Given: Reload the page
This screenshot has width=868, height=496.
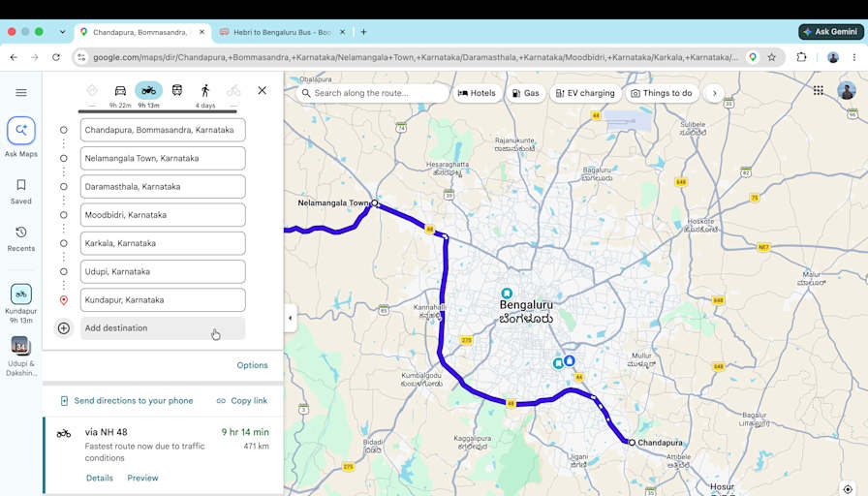Looking at the screenshot, I should tap(56, 57).
